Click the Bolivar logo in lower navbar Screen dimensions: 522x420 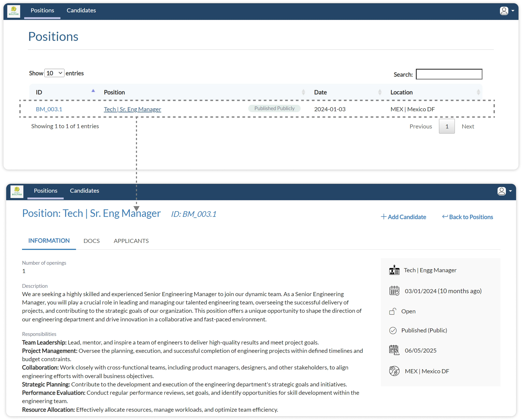[17, 192]
